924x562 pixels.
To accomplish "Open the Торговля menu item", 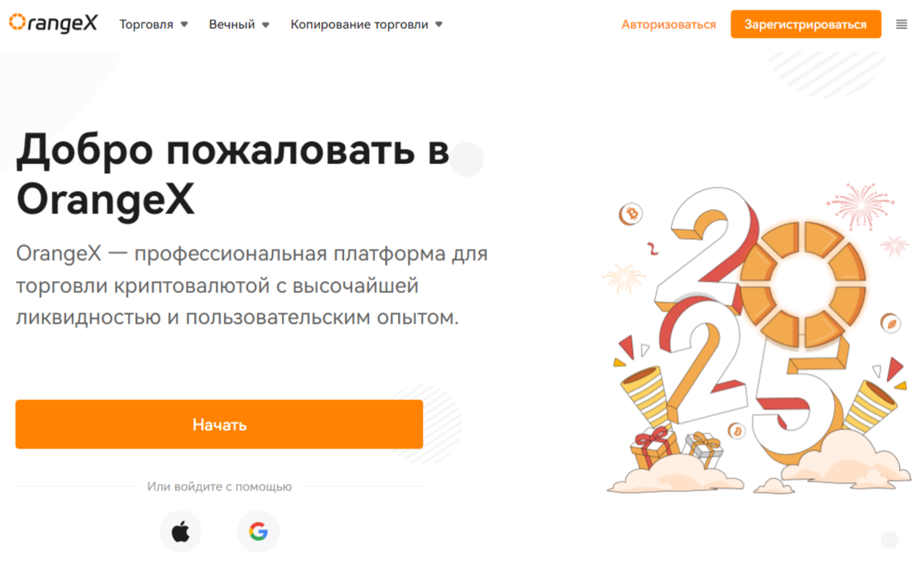I will 146,25.
